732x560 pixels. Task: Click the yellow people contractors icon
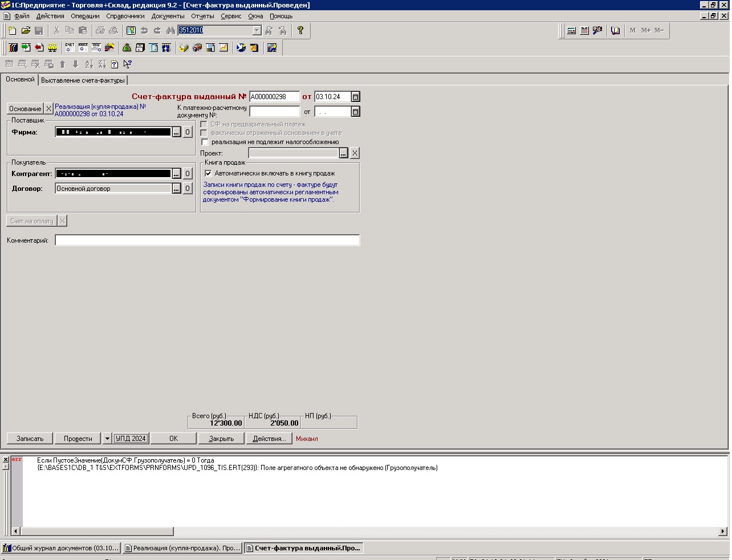click(52, 48)
